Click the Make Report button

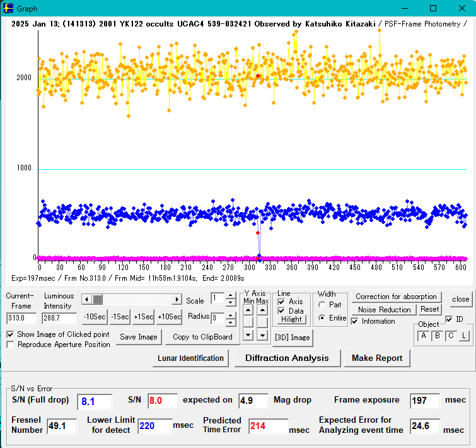tap(377, 358)
